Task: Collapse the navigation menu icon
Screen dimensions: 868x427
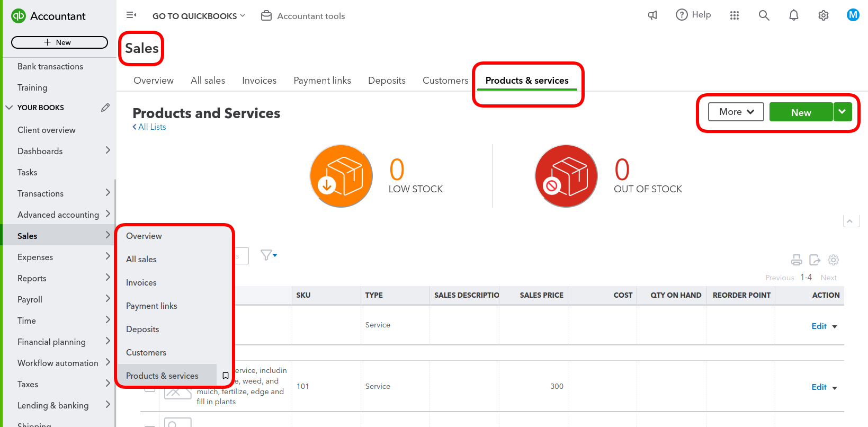Action: tap(131, 15)
